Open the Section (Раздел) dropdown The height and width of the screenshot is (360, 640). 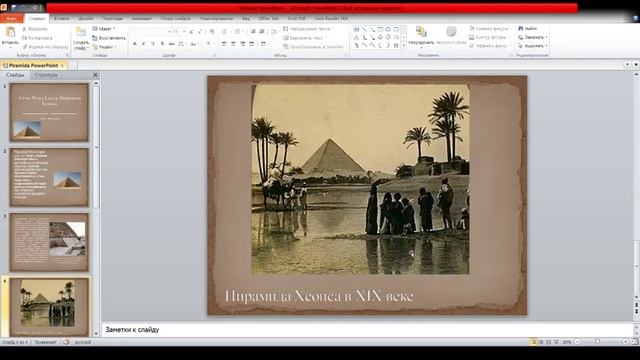click(105, 47)
